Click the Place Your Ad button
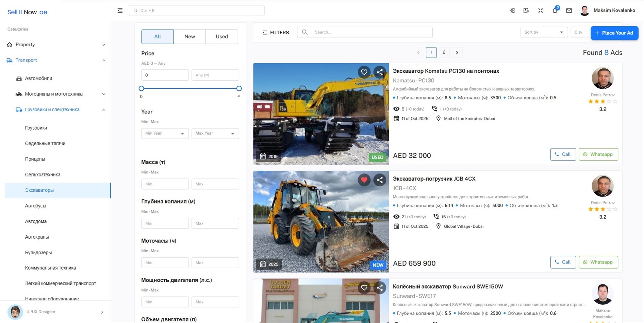 tap(614, 33)
